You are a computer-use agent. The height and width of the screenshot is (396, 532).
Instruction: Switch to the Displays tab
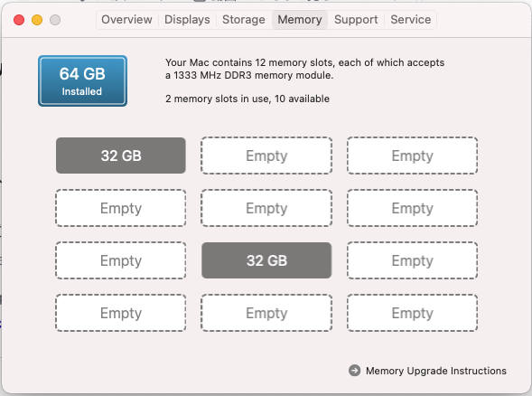click(187, 20)
